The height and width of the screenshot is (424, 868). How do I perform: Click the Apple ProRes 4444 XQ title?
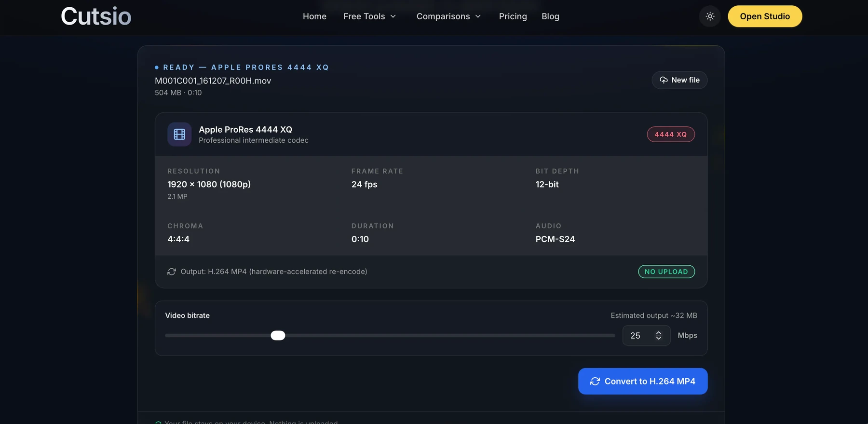tap(245, 129)
